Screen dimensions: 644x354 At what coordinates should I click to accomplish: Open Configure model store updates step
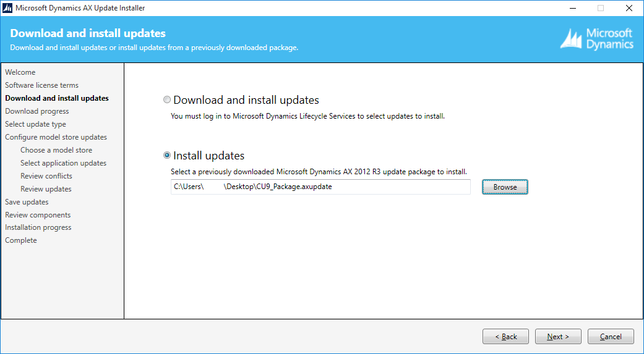click(x=56, y=137)
